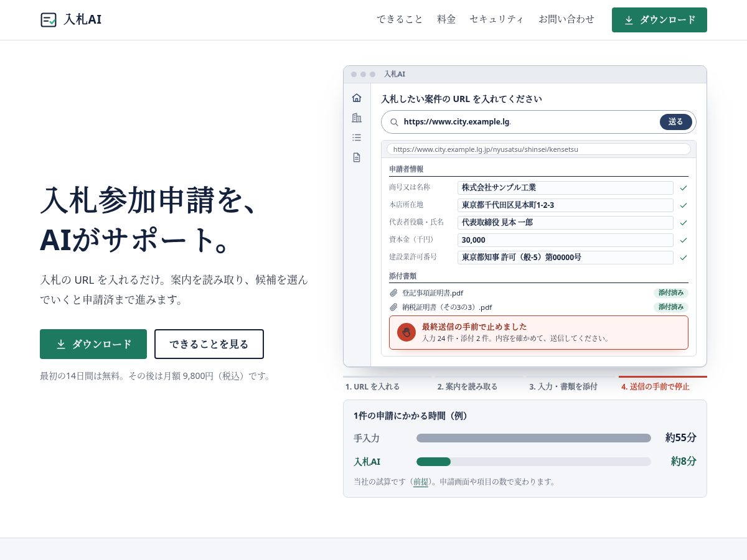Click the 建設業許可番号 field label
This screenshot has width=747, height=560.
pos(413,257)
